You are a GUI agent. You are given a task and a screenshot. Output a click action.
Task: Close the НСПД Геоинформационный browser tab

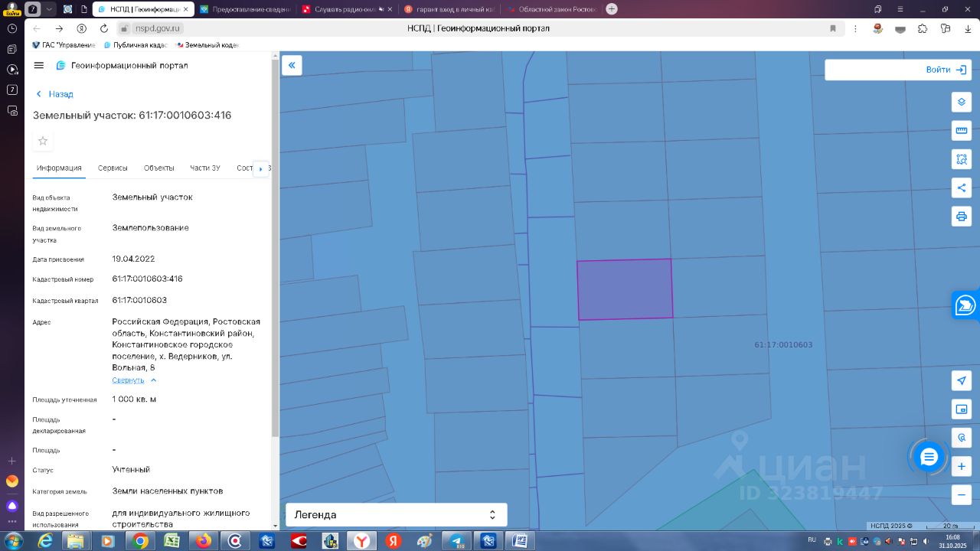coord(185,9)
